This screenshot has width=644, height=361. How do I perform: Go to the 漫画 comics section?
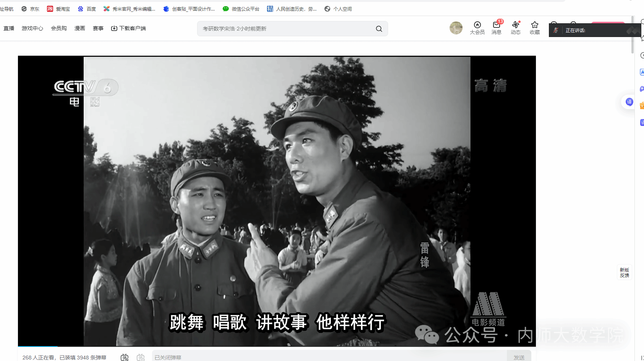point(80,28)
